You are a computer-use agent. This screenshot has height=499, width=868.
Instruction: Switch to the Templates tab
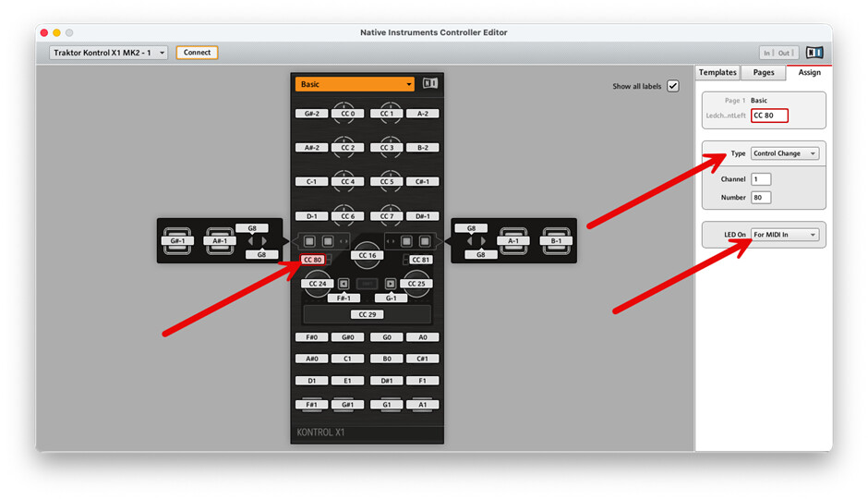(x=717, y=72)
